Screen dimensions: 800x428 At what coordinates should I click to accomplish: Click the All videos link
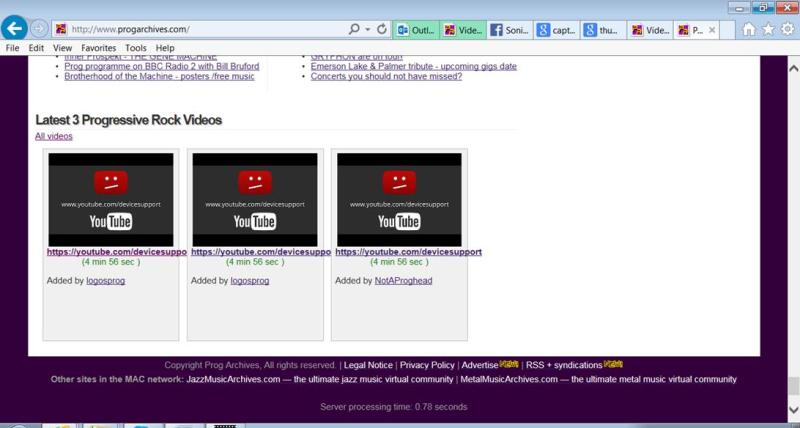[x=54, y=136]
